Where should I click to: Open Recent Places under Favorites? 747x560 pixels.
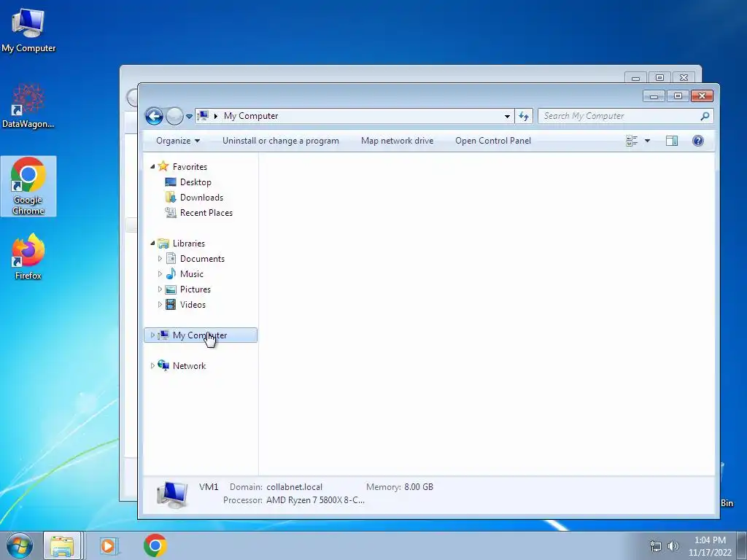point(206,212)
